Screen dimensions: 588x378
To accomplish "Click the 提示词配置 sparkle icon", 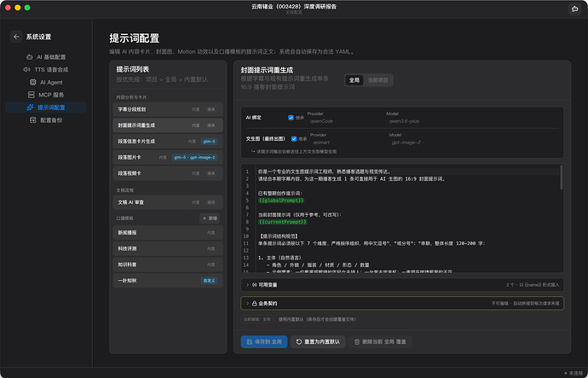I will [31, 108].
